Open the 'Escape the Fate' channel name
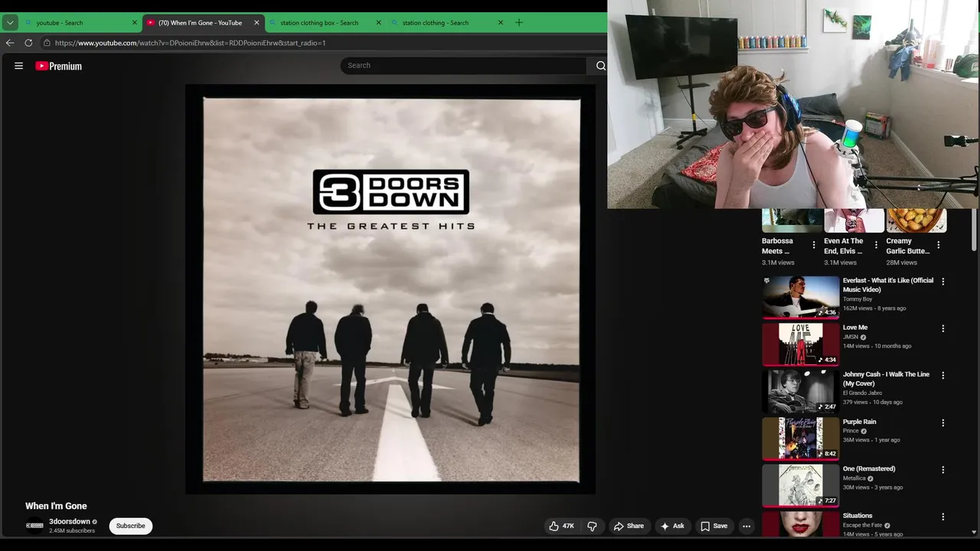The height and width of the screenshot is (551, 980). 863,526
